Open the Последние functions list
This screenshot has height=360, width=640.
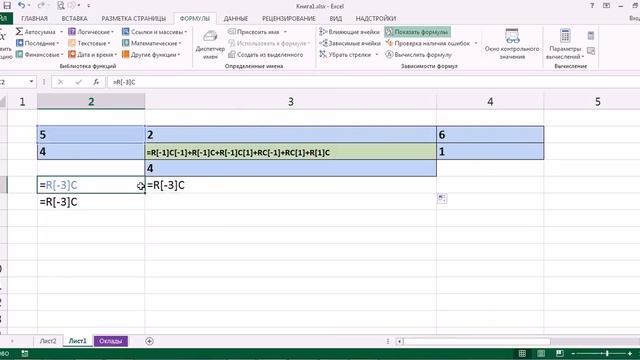[38, 43]
